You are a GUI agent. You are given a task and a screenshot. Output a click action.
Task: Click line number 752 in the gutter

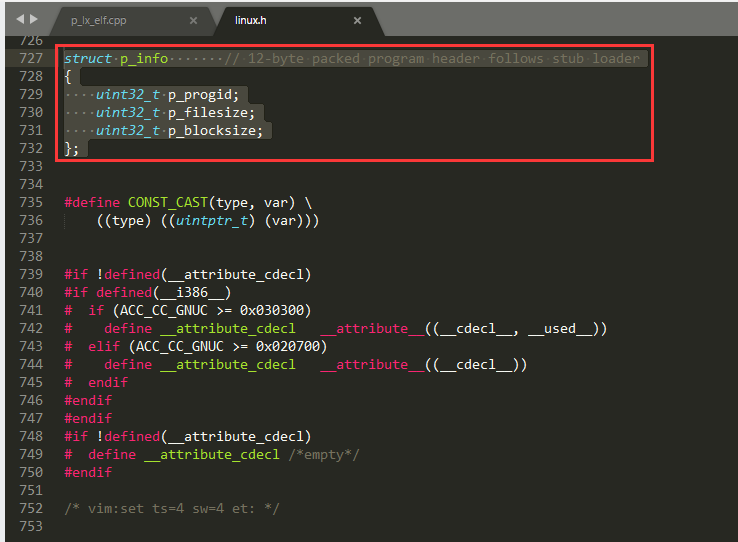coord(29,509)
